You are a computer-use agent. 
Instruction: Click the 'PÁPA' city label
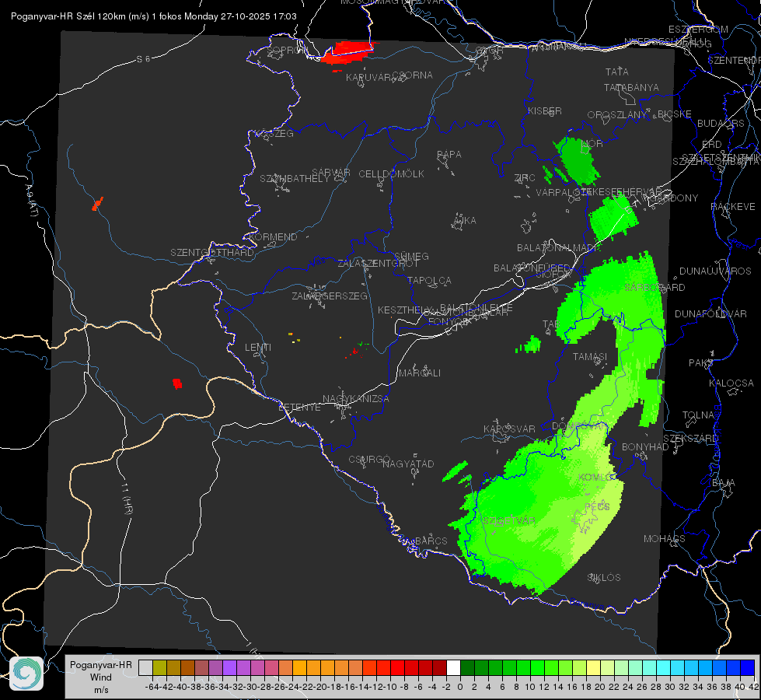click(x=449, y=155)
